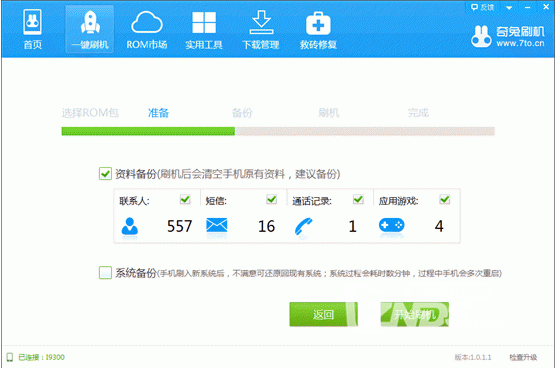555x368 pixels.
Task: Open the ROM市场 cloud icon
Action: pyautogui.click(x=147, y=22)
